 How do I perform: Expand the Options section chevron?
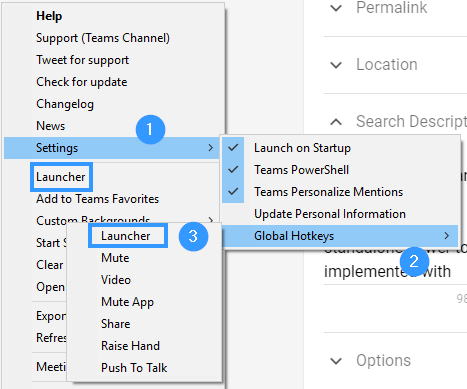336,361
